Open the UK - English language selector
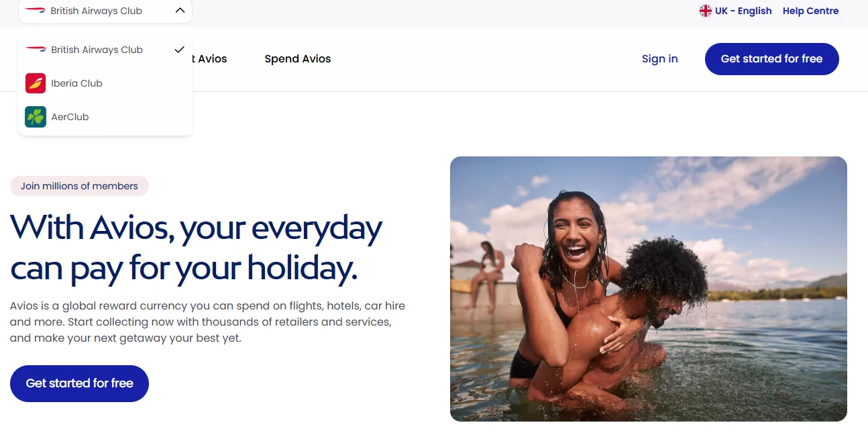868x433 pixels. tap(735, 11)
